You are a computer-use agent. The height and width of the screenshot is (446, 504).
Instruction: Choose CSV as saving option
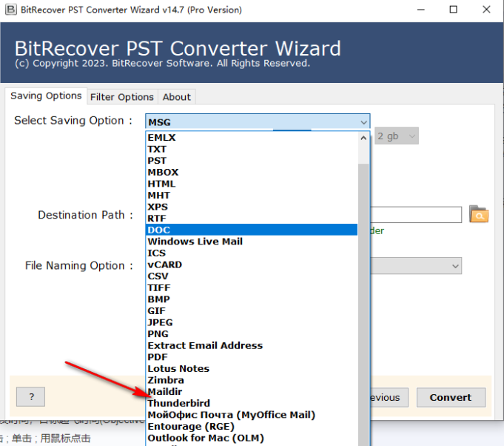click(252, 276)
